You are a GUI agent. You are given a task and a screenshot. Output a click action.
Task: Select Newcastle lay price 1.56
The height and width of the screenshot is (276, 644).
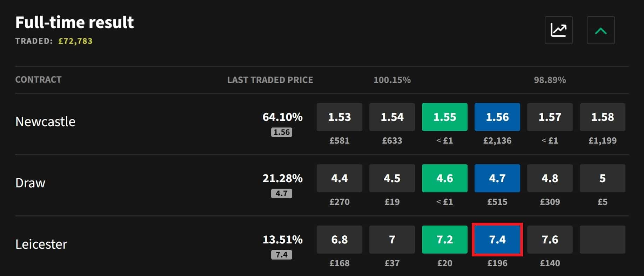click(x=497, y=117)
